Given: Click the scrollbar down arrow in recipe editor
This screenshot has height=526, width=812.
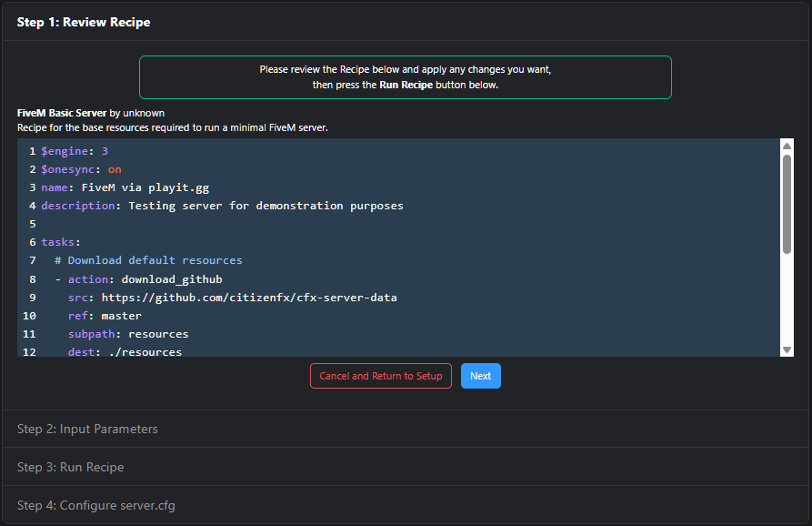Looking at the screenshot, I should click(787, 349).
